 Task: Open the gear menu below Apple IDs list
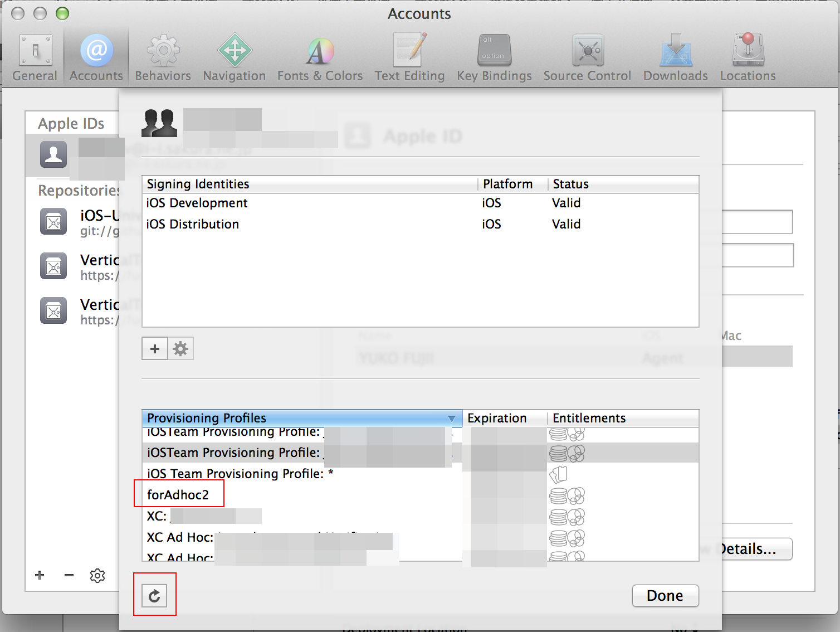click(97, 575)
